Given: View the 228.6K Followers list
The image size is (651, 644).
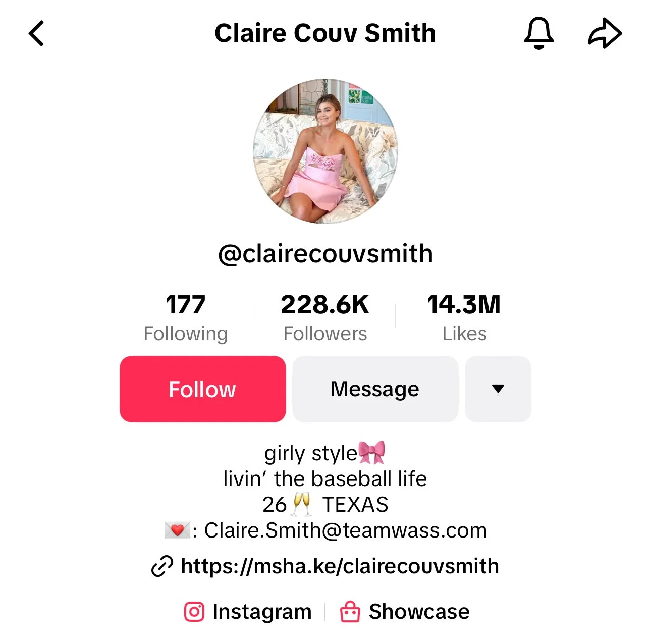Looking at the screenshot, I should 325,318.
